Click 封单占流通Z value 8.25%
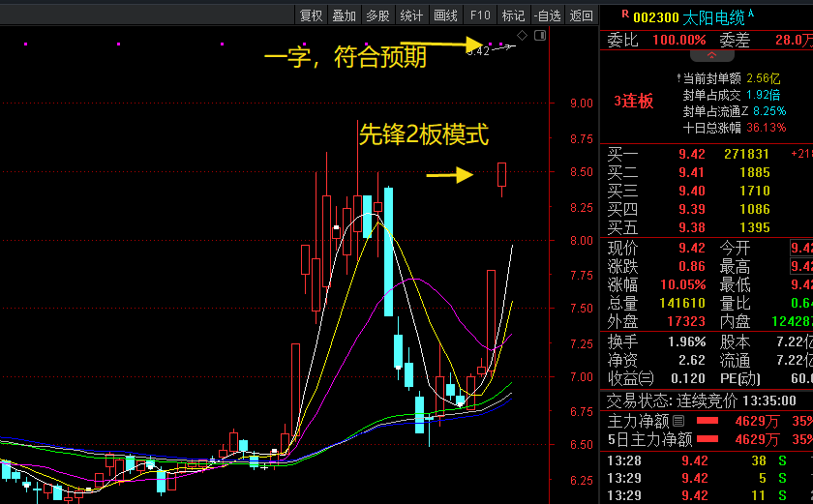The height and width of the screenshot is (504, 813). pyautogui.click(x=769, y=111)
